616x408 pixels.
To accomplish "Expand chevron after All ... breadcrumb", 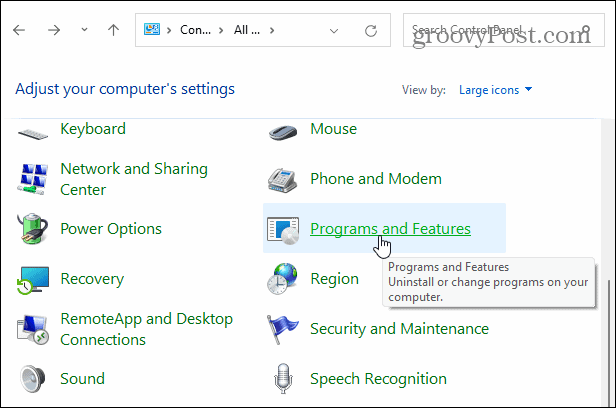I will pyautogui.click(x=272, y=30).
